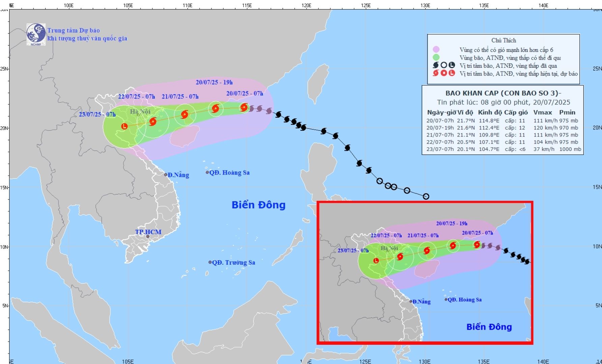This screenshot has width=602, height=364.
Task: Click the Đ.Nẵng city dot on main map
Action: pyautogui.click(x=166, y=175)
